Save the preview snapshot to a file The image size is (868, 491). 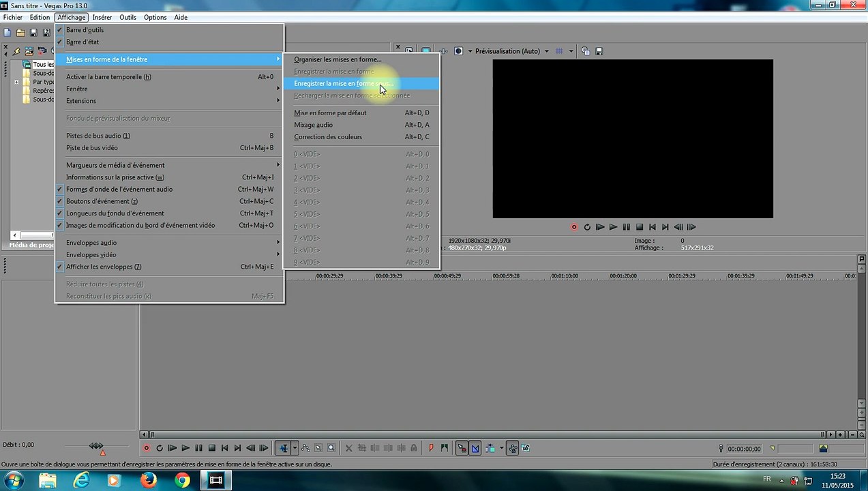click(x=599, y=51)
